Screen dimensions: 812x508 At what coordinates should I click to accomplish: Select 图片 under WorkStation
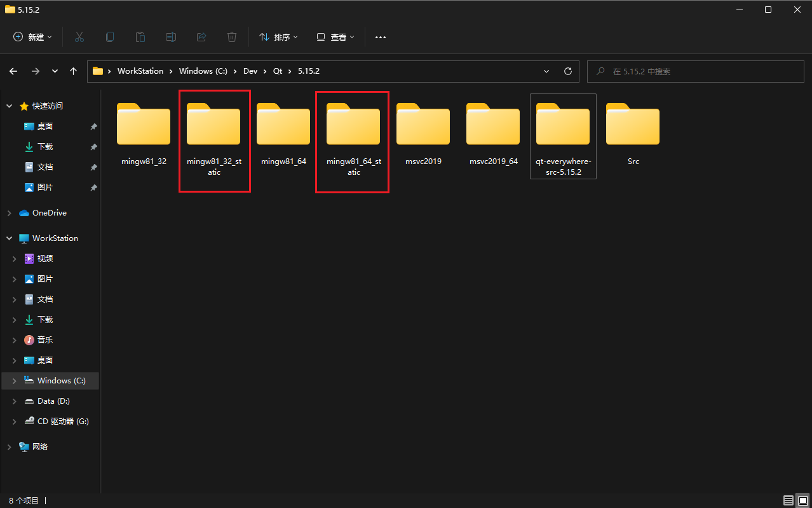45,278
